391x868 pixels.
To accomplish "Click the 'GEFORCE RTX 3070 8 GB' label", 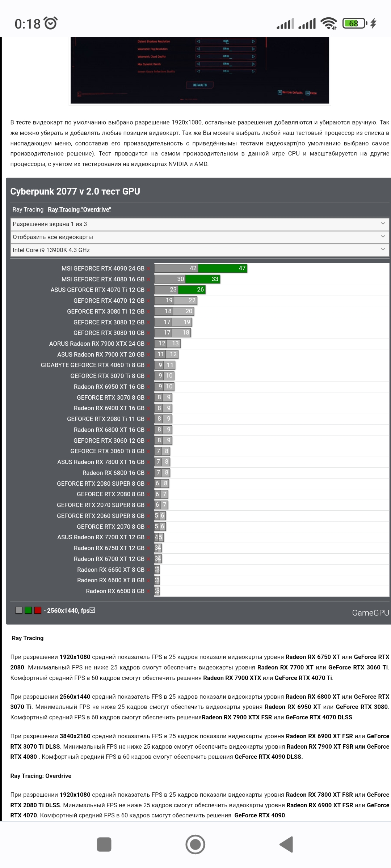I will coord(110,397).
